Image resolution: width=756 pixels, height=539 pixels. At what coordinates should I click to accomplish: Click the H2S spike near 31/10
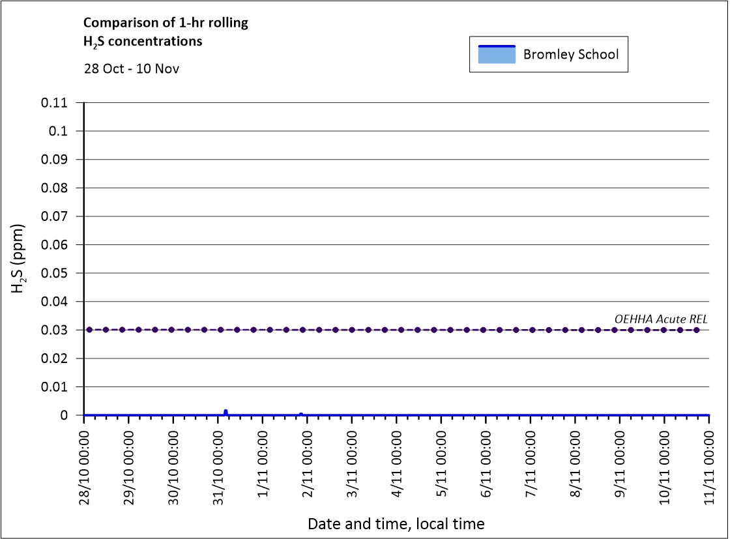(225, 411)
